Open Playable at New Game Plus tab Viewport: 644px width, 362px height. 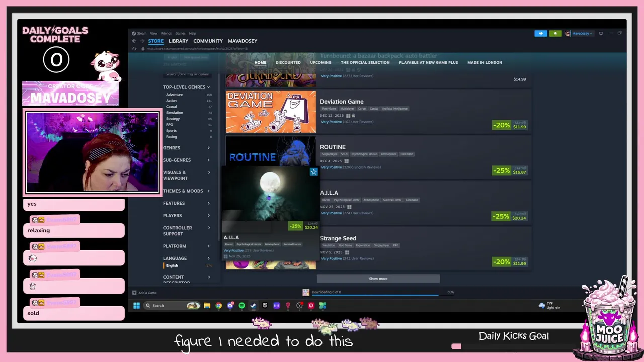[429, 63]
